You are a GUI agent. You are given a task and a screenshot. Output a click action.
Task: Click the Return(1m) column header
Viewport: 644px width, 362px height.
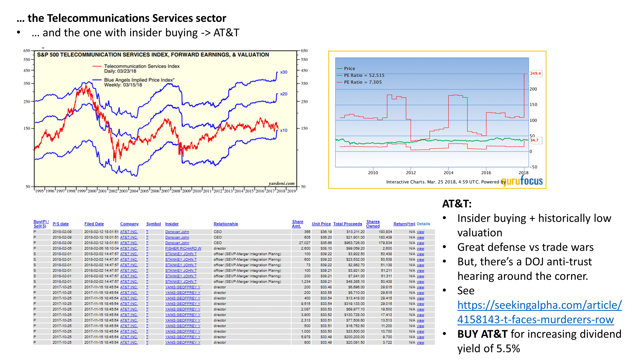pos(404,224)
